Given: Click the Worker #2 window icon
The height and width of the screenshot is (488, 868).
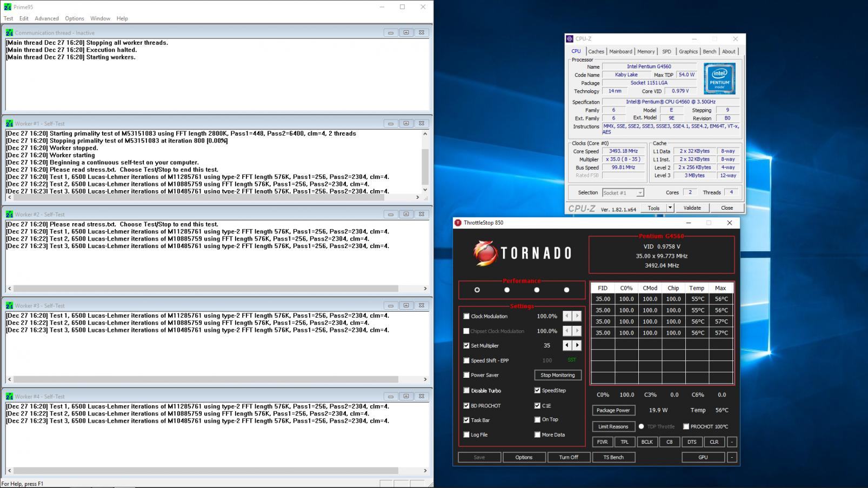Looking at the screenshot, I should click(9, 214).
